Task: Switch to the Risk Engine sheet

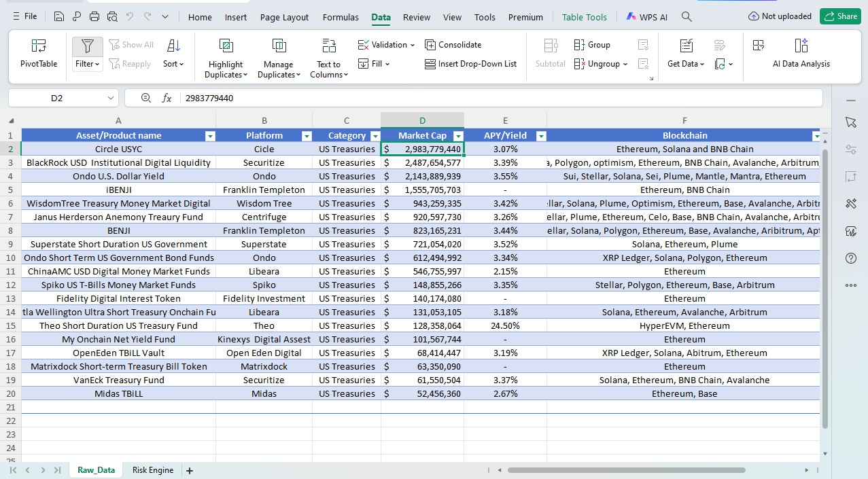Action: pos(153,470)
